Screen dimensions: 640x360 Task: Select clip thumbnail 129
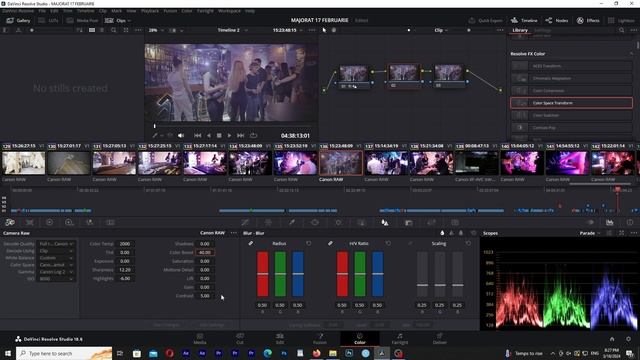click(x=24, y=162)
